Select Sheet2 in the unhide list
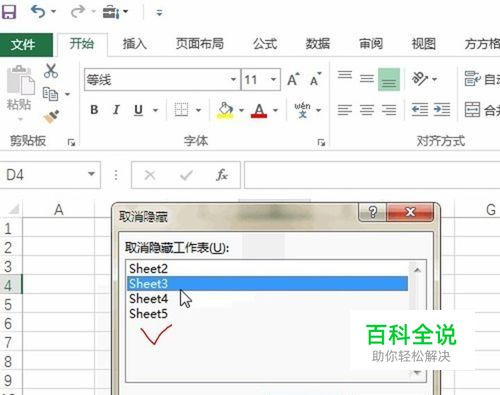The height and width of the screenshot is (395, 500). (x=267, y=268)
